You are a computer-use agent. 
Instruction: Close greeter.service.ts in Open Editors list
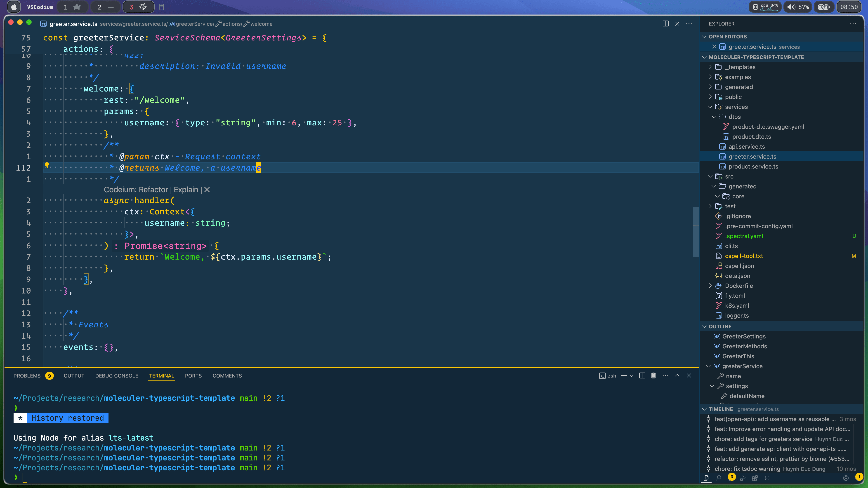click(x=714, y=47)
